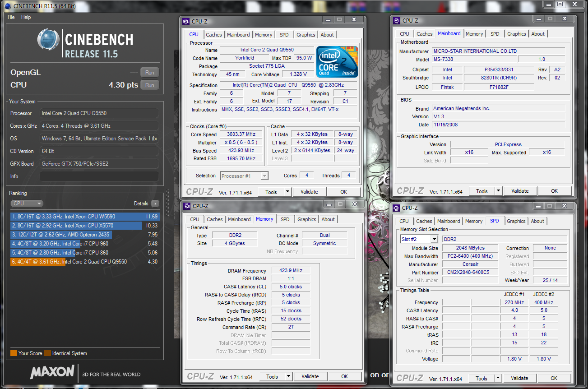The width and height of the screenshot is (588, 389).
Task: Select the Xeon W5590 ranking row
Action: click(x=85, y=217)
